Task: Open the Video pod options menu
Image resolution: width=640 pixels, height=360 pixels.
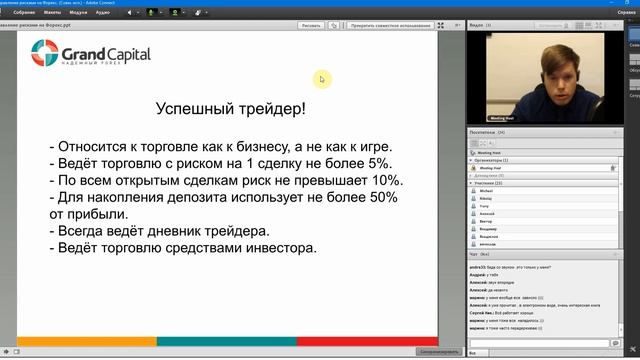Action: coord(616,25)
